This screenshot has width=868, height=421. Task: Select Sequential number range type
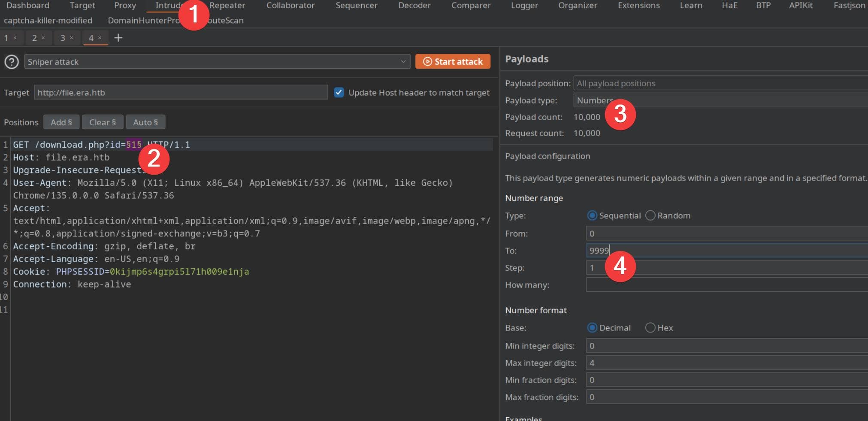[x=592, y=215]
